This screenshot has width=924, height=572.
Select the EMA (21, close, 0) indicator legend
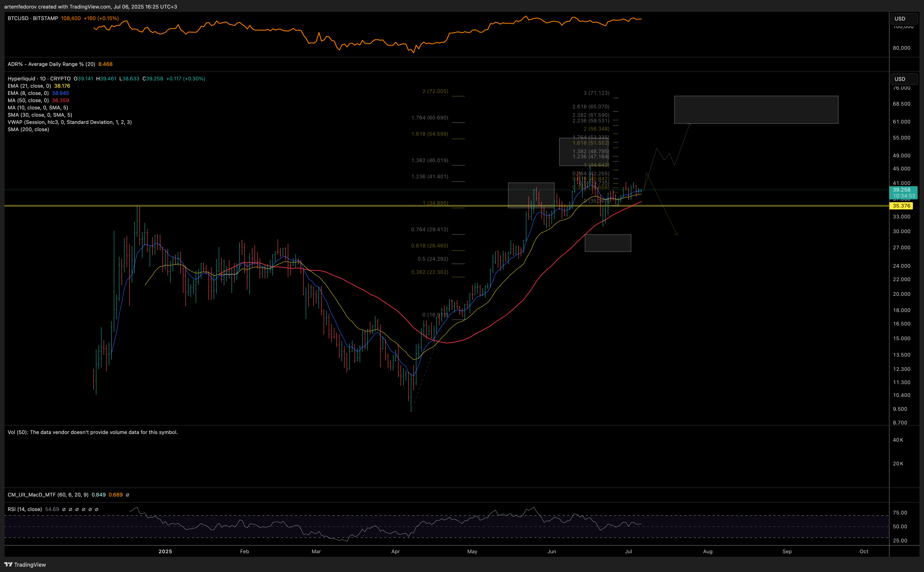[x=29, y=86]
